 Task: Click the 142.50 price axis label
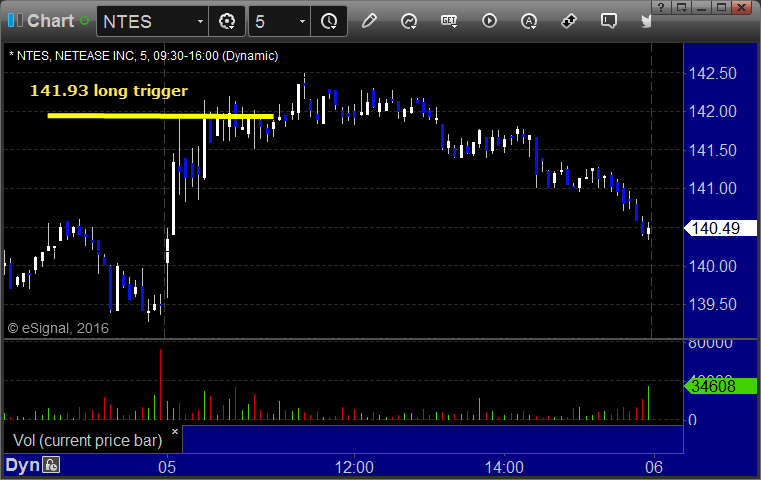712,73
